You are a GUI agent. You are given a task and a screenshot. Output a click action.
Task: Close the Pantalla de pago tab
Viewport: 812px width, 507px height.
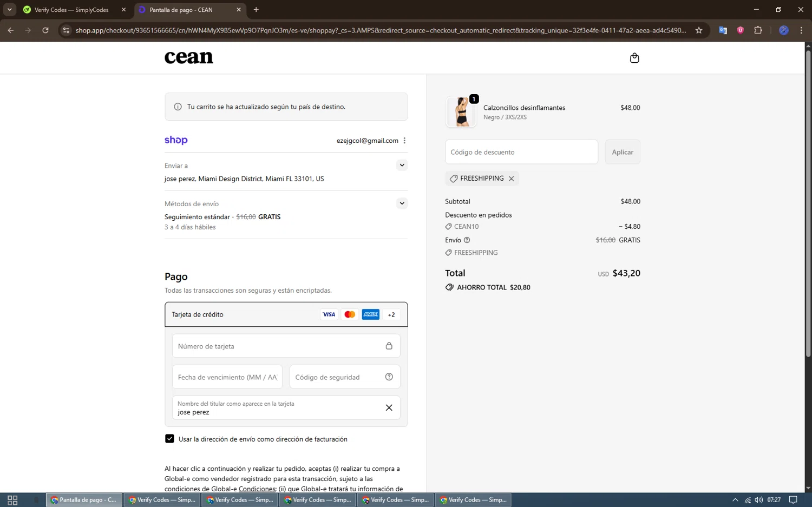(x=239, y=10)
